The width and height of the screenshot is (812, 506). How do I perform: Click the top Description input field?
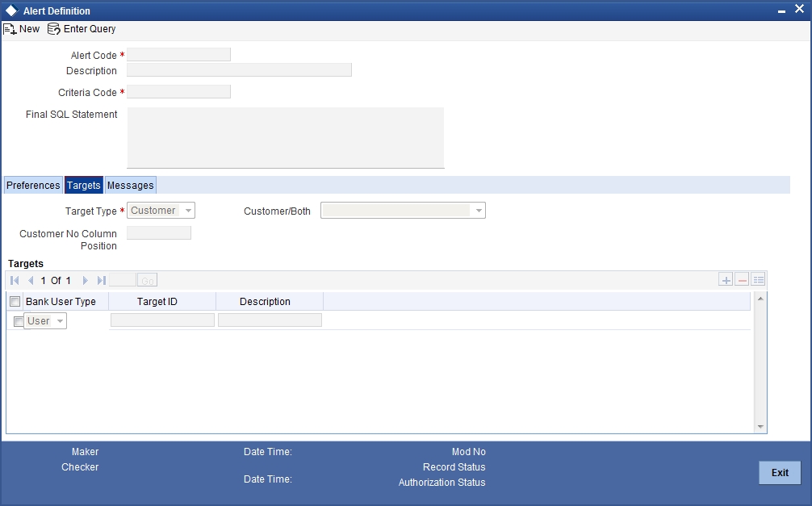[239, 70]
